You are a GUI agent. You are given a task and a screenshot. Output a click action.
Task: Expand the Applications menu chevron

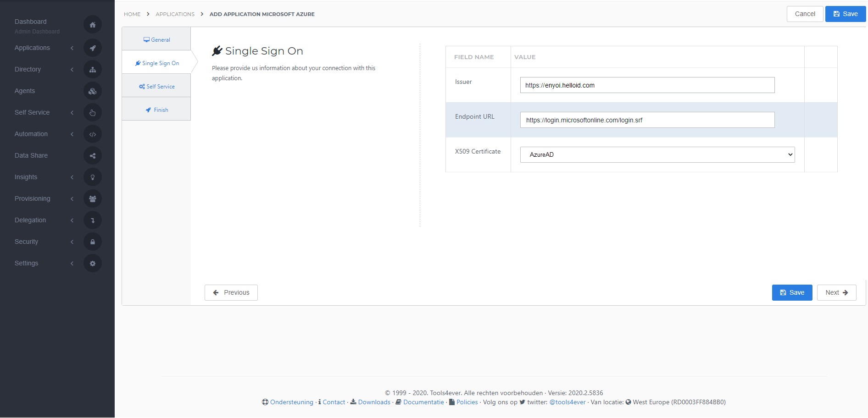click(72, 48)
